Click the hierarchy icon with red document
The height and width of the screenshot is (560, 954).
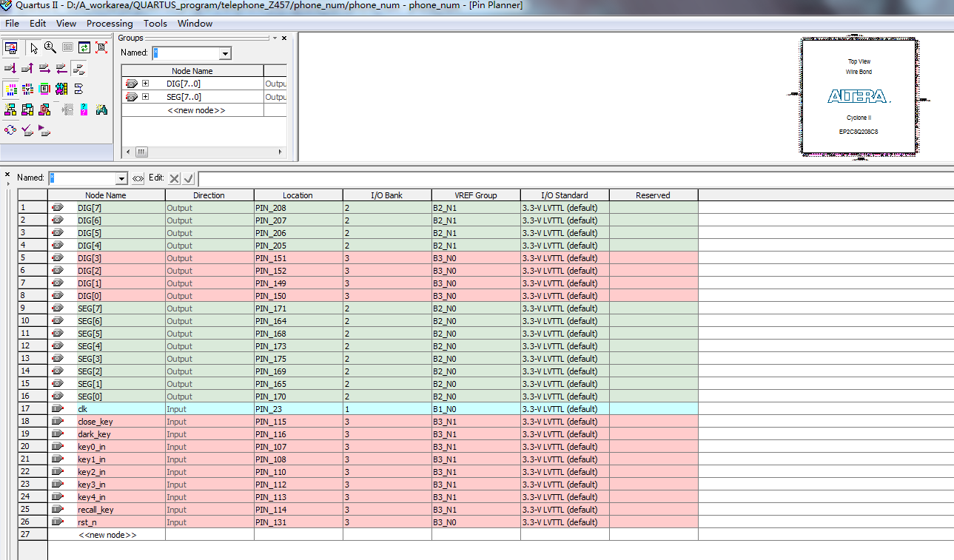click(x=44, y=109)
